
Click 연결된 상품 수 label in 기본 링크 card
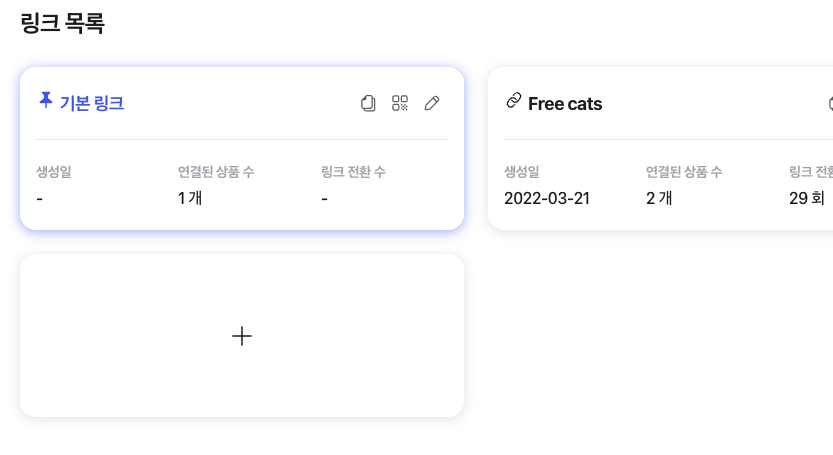(216, 172)
